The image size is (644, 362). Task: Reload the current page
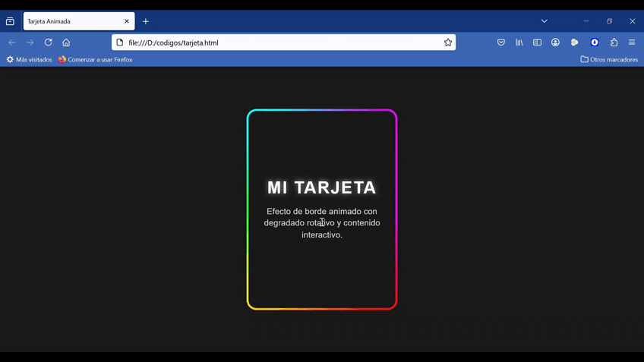(48, 42)
